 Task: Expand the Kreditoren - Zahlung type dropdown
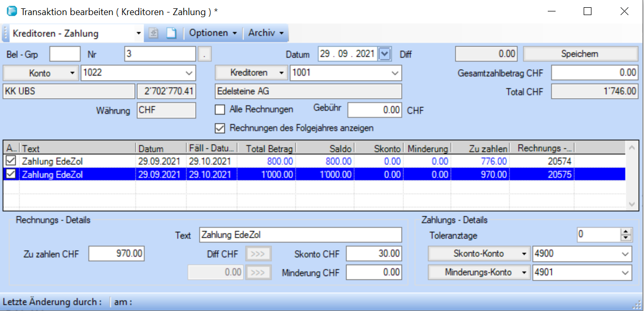click(x=138, y=33)
